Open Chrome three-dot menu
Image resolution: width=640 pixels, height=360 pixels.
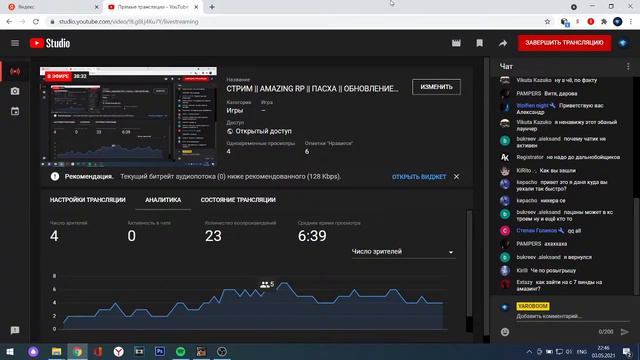pyautogui.click(x=631, y=22)
